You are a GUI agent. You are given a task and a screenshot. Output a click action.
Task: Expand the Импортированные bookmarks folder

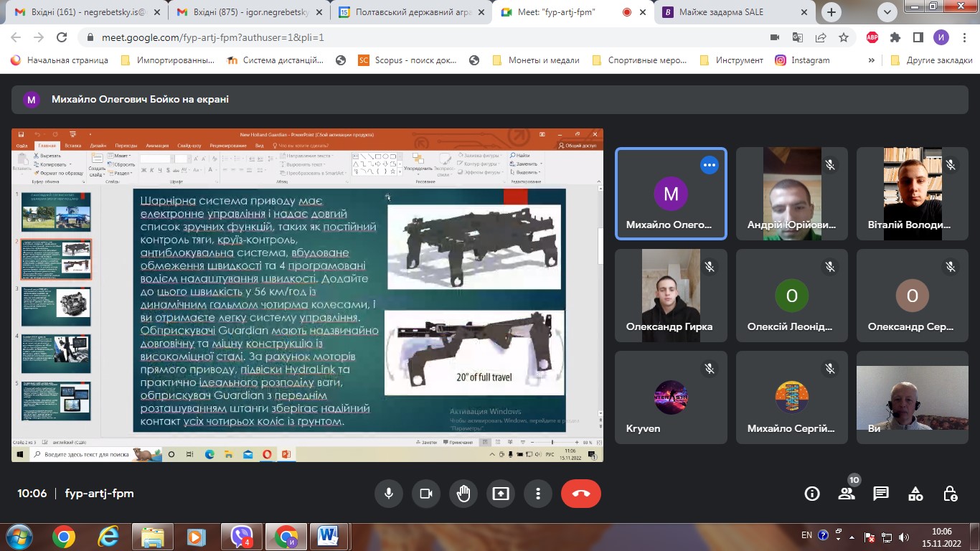[x=168, y=60]
